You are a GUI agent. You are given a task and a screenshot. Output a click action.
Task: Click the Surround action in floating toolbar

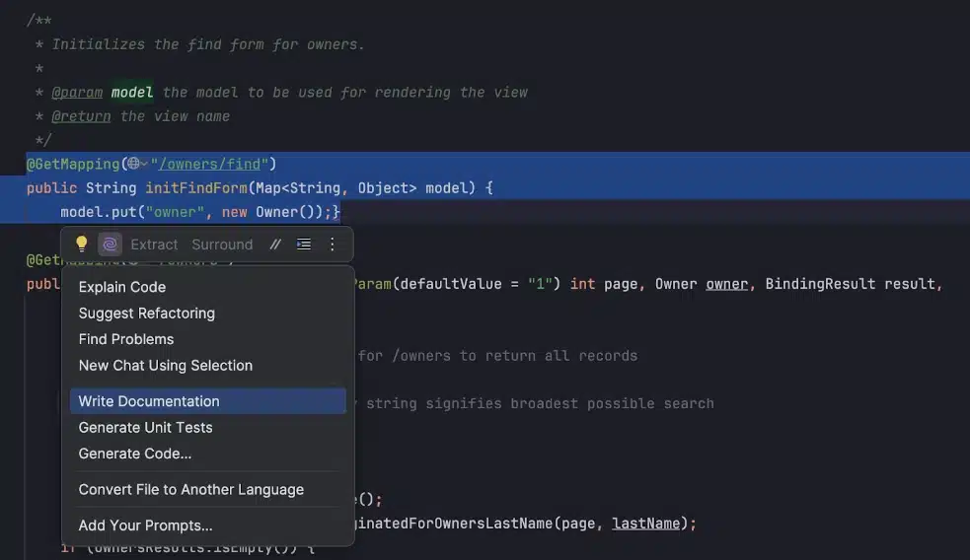coord(222,245)
